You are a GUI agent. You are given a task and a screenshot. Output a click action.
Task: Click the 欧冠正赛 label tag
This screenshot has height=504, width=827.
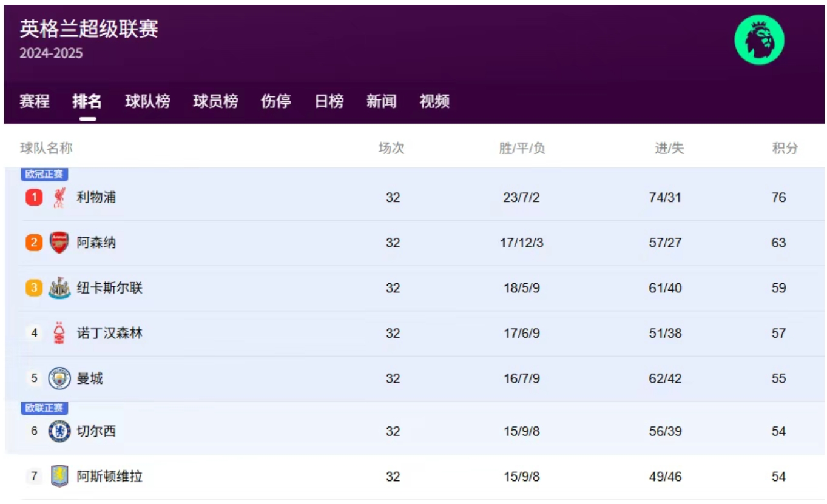tap(44, 175)
